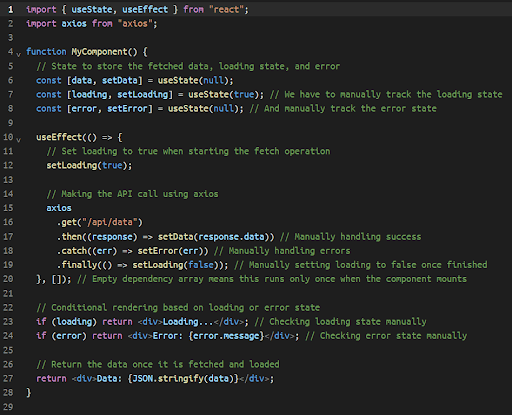Click "useEffect(() => {" on line 10
The width and height of the screenshot is (512, 415).
pyautogui.click(x=79, y=137)
